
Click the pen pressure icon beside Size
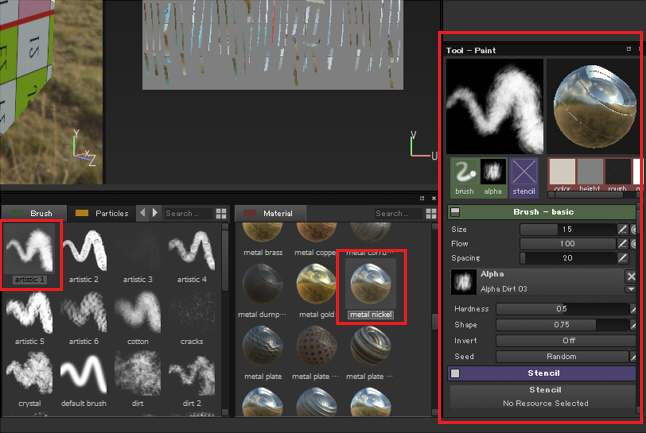(x=622, y=229)
